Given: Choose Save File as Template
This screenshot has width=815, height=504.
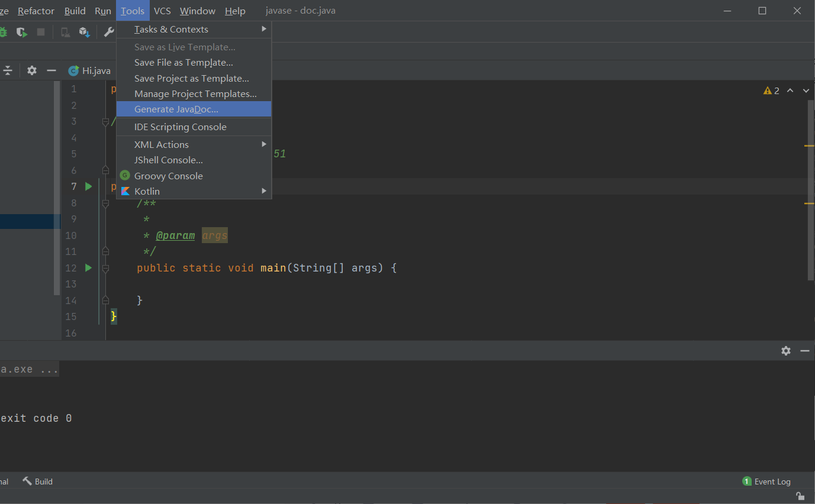Looking at the screenshot, I should [x=194, y=63].
